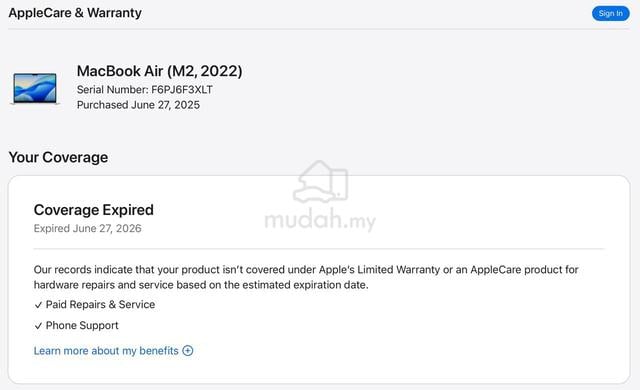
Task: Select the AppleCare & Warranty page title
Action: (75, 13)
